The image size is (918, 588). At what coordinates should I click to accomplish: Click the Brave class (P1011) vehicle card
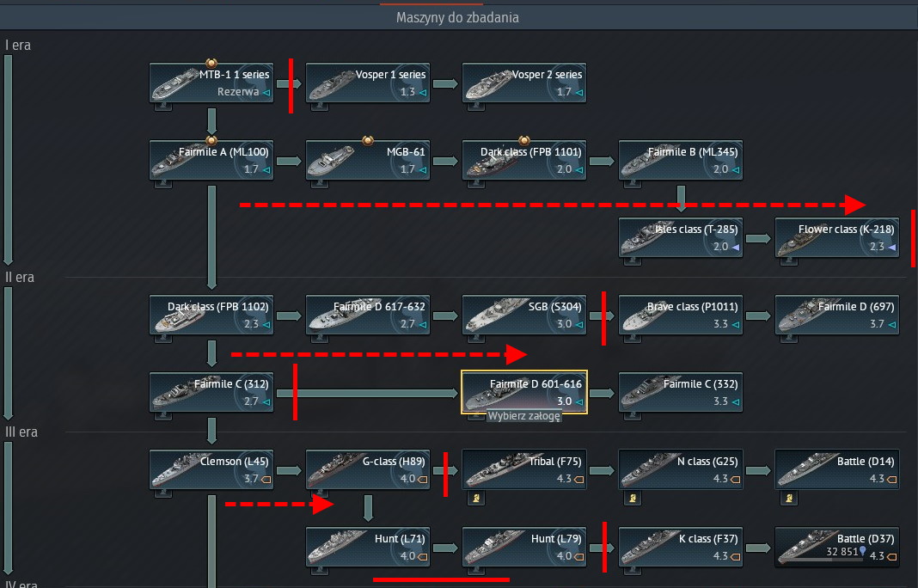pos(681,315)
